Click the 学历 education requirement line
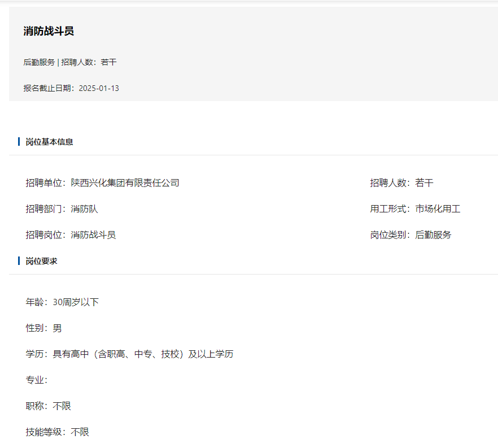 point(129,354)
